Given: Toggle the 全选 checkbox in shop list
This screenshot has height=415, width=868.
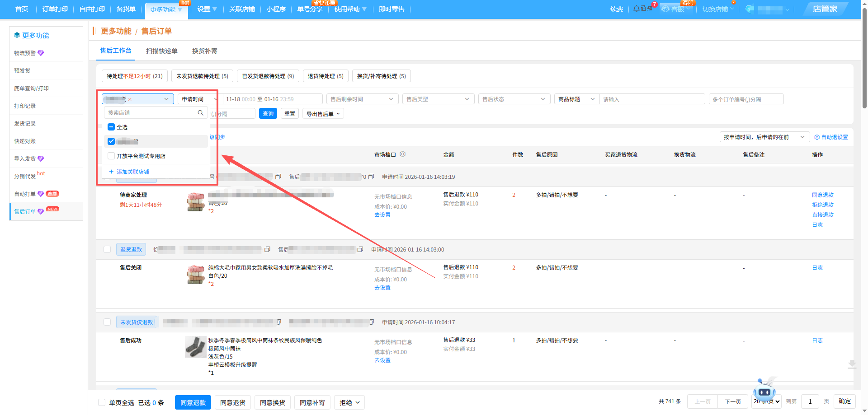Looking at the screenshot, I should point(111,127).
